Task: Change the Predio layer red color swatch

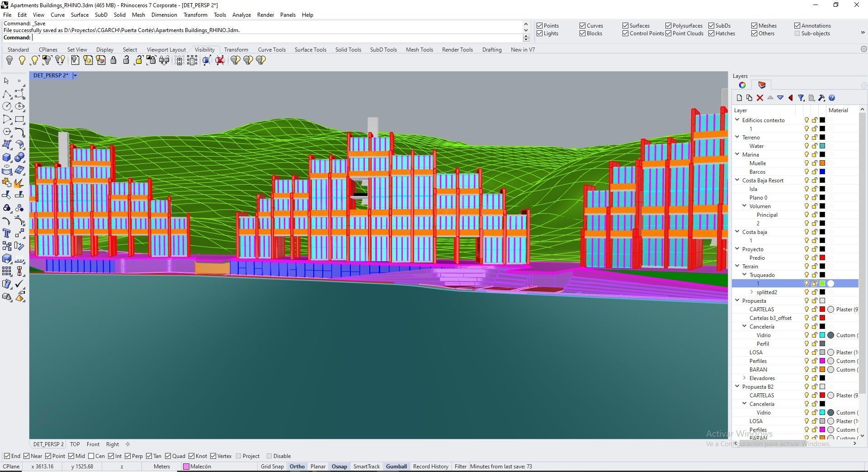Action: pyautogui.click(x=822, y=258)
